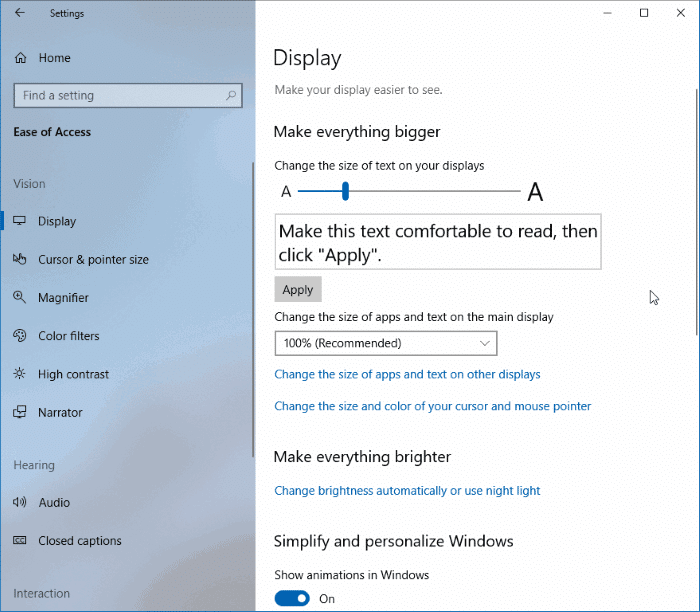Click the back arrow in Settings title bar
This screenshot has width=700, height=612.
coord(20,13)
